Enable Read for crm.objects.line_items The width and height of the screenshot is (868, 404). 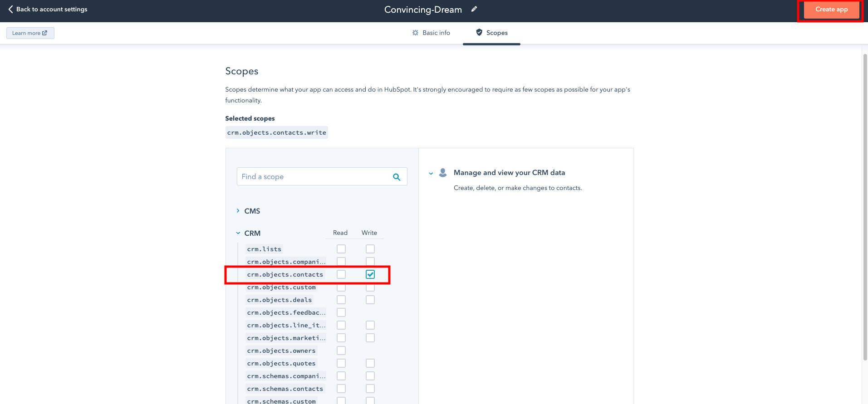pos(341,325)
